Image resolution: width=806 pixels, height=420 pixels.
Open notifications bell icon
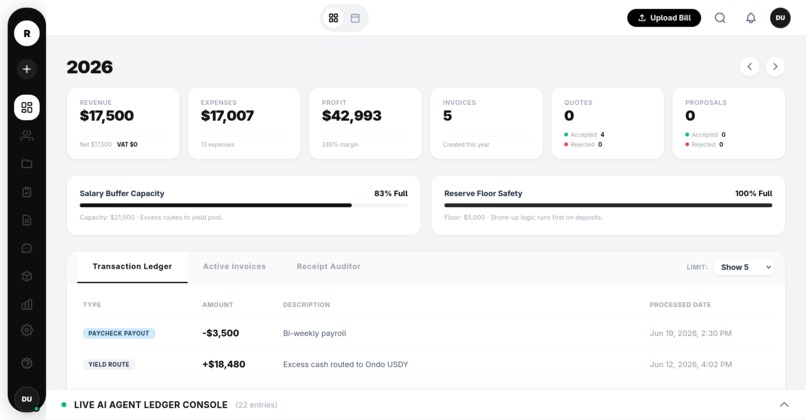[x=751, y=18]
